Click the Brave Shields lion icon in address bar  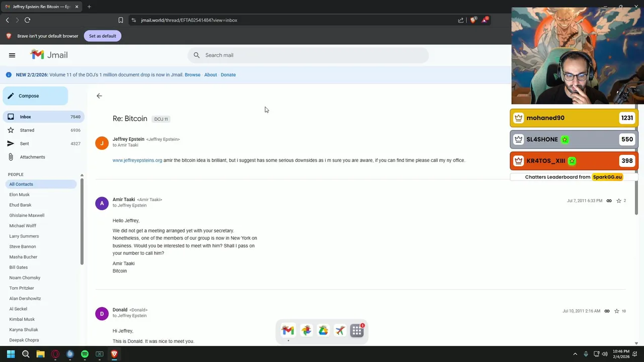point(473,20)
